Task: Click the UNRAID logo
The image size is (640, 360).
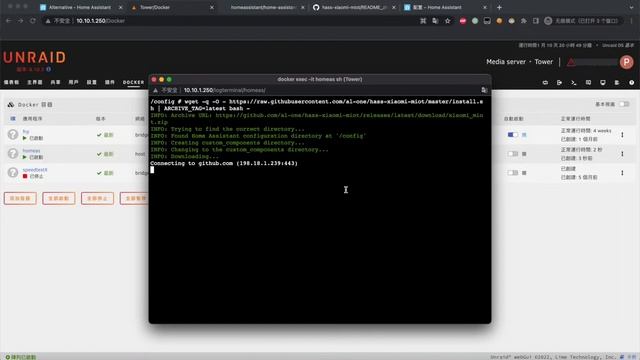Action: point(34,58)
